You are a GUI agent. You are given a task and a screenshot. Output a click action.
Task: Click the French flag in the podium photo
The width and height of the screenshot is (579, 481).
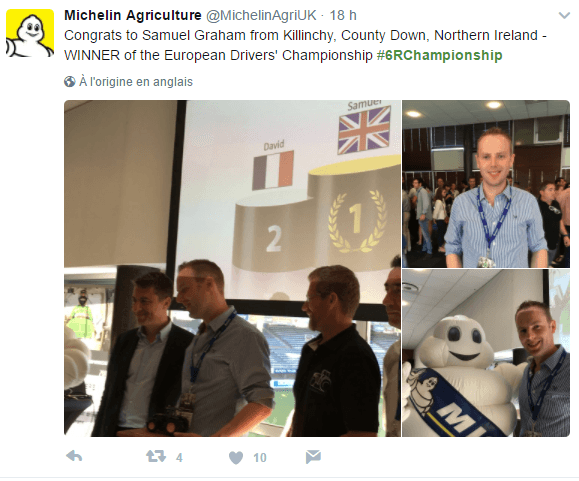pos(273,170)
